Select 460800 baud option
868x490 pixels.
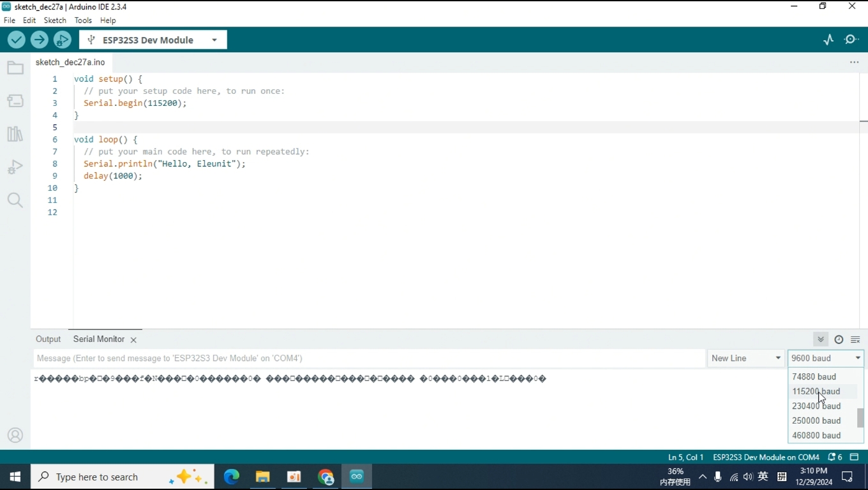pos(823,436)
